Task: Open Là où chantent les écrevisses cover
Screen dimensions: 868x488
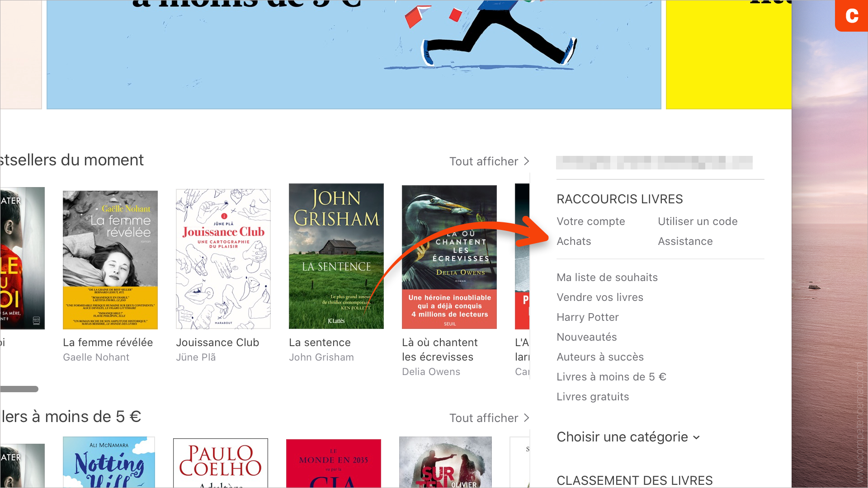Action: click(449, 257)
